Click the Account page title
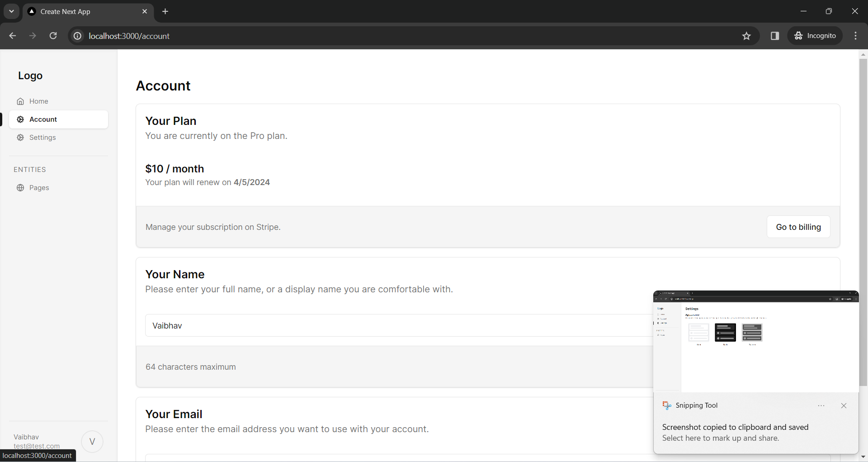Screen dimensions: 868x462 163,86
